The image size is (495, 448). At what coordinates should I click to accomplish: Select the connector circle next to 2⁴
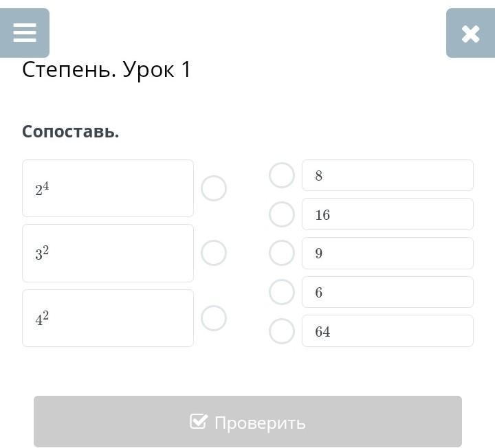click(214, 188)
